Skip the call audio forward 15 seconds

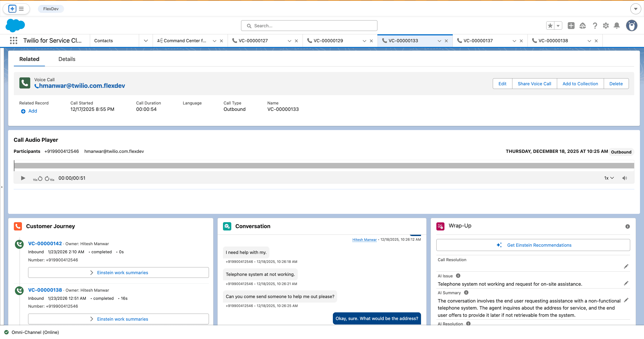pos(49,178)
